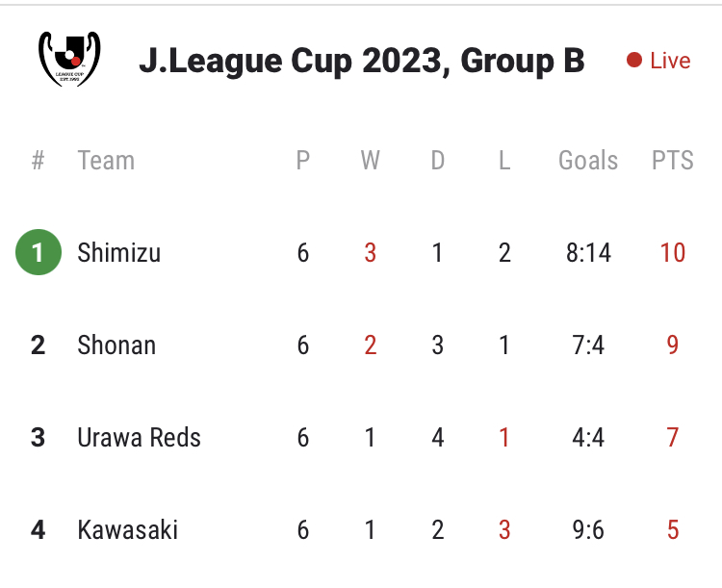The width and height of the screenshot is (722, 588).
Task: Select the green rank 1 badge
Action: click(39, 252)
